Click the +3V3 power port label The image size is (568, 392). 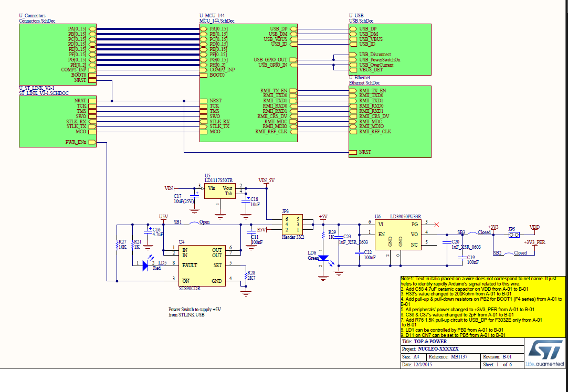[493, 227]
